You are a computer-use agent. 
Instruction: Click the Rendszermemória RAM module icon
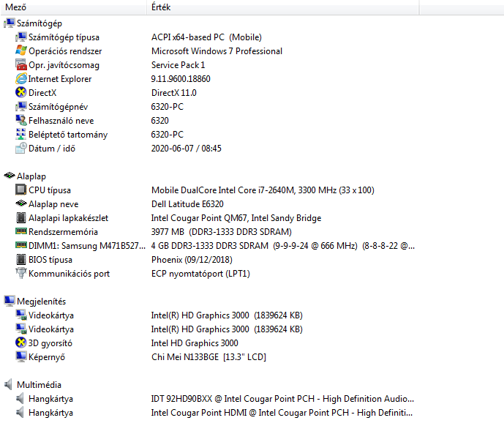point(21,231)
